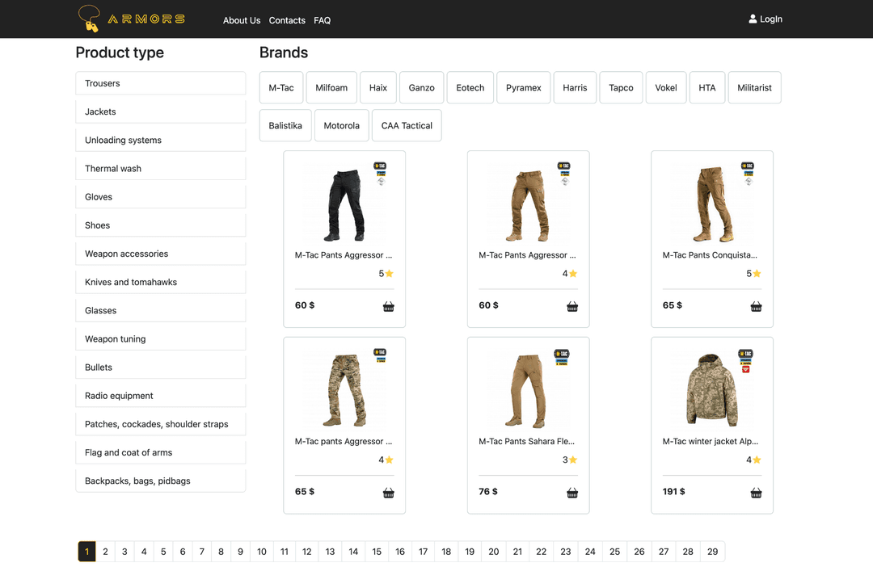Image resolution: width=873 pixels, height=588 pixels.
Task: Open M-Tac Pants Sahara Fle... title
Action: (x=527, y=441)
